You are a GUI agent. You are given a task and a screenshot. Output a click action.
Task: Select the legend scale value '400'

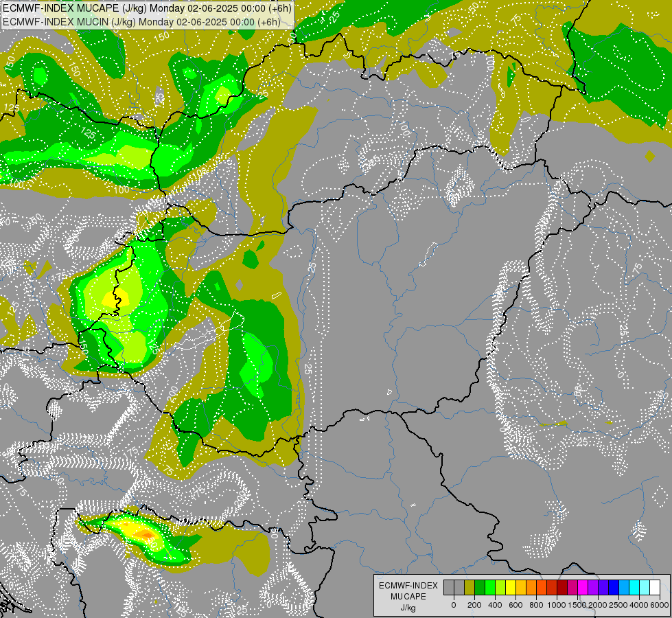coord(495,605)
